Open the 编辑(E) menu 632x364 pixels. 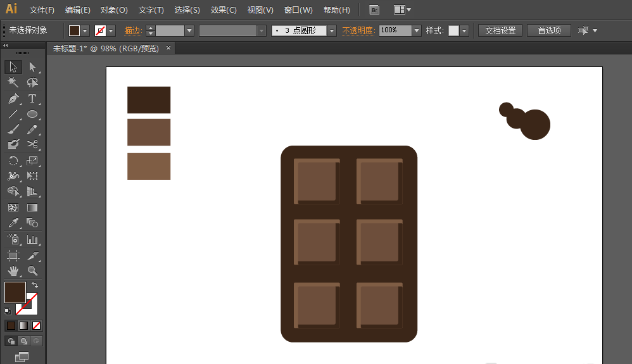coord(78,10)
